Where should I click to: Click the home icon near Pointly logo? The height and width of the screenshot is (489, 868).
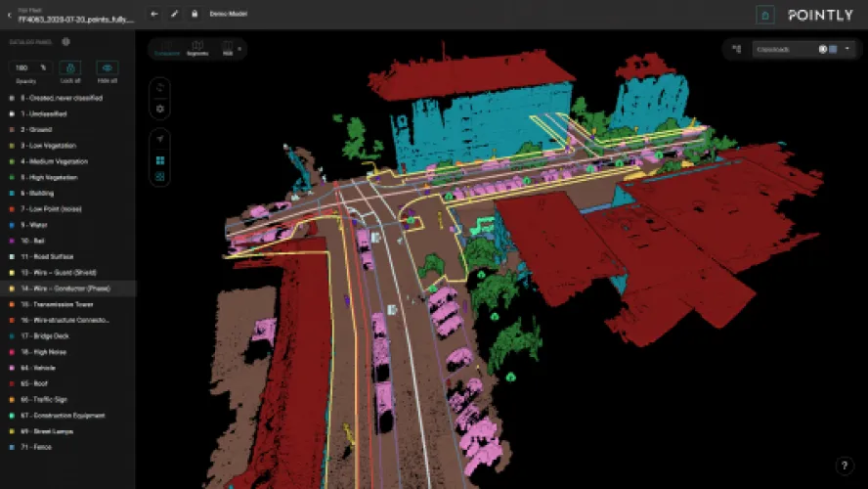pyautogui.click(x=766, y=16)
